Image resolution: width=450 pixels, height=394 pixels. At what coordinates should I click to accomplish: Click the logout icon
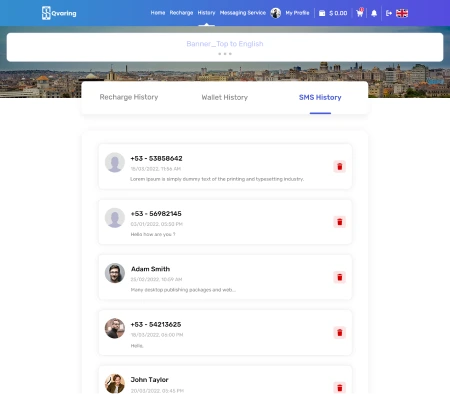click(389, 13)
